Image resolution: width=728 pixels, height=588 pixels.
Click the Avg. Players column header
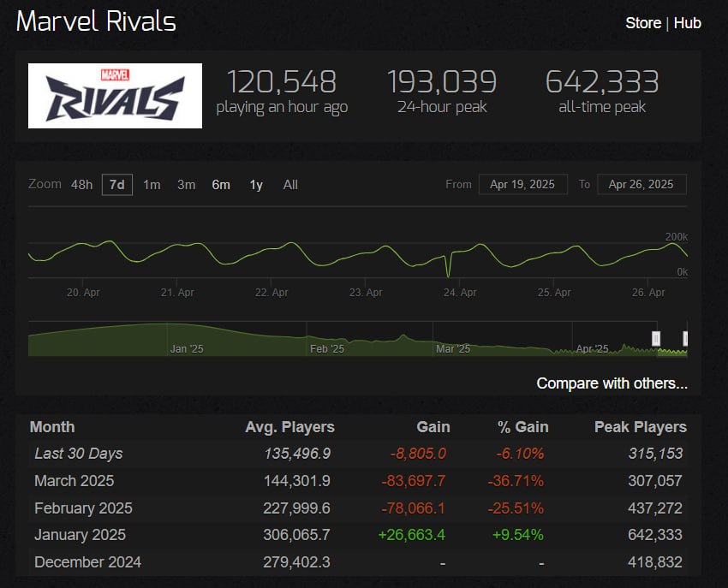click(x=289, y=427)
